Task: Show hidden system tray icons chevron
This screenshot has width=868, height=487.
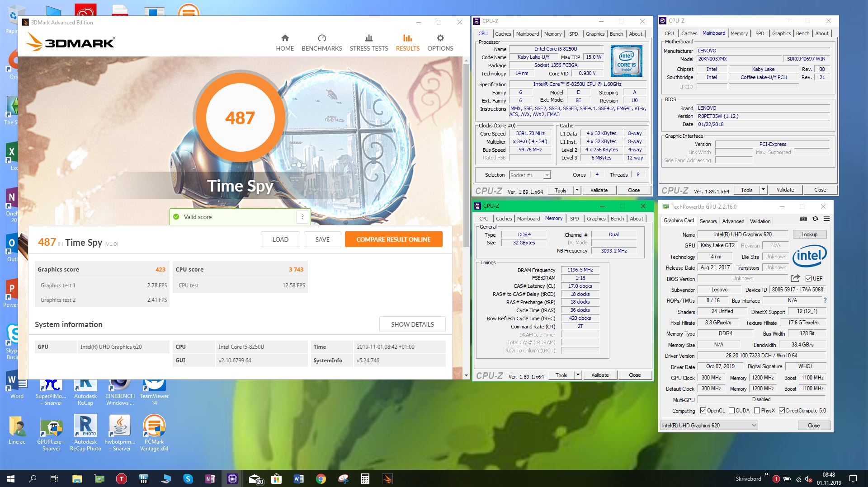Action: pyautogui.click(x=766, y=475)
